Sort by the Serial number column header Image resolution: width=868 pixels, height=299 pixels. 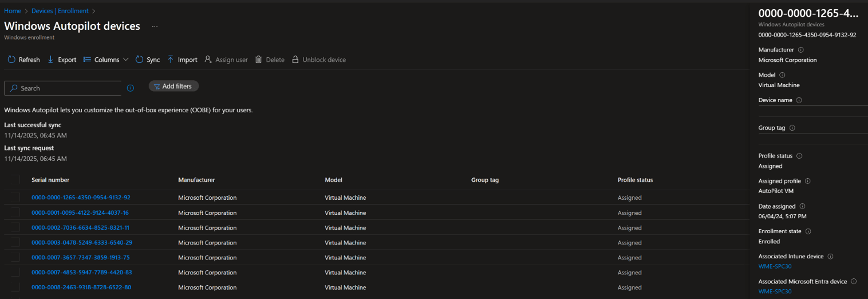pos(50,180)
